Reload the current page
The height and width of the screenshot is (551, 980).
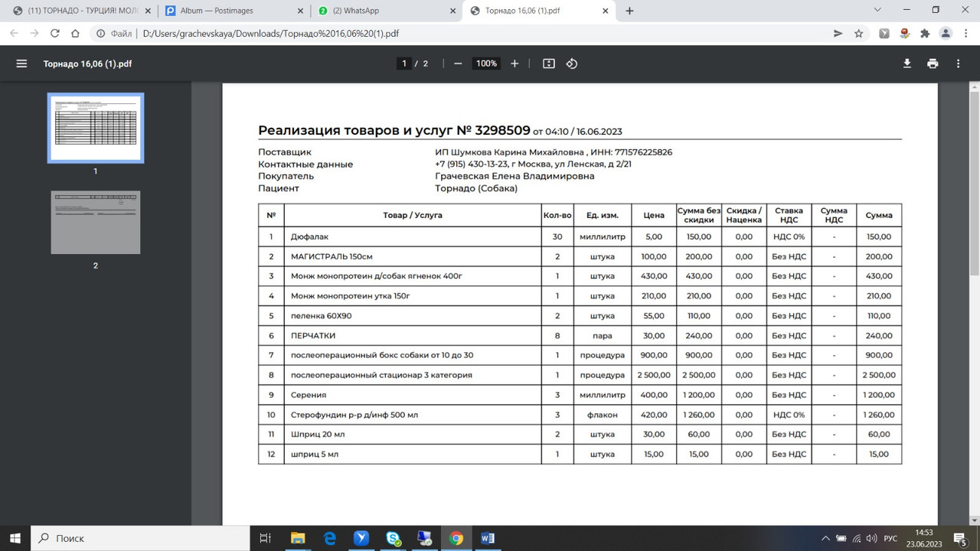point(55,34)
